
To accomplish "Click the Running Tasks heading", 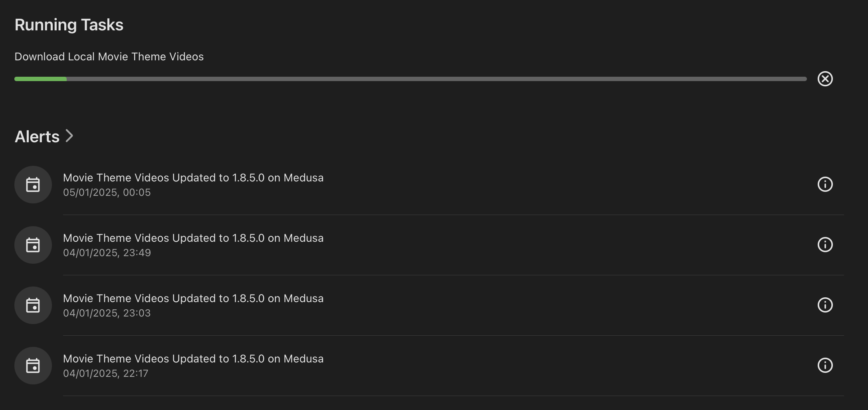I will coord(69,25).
